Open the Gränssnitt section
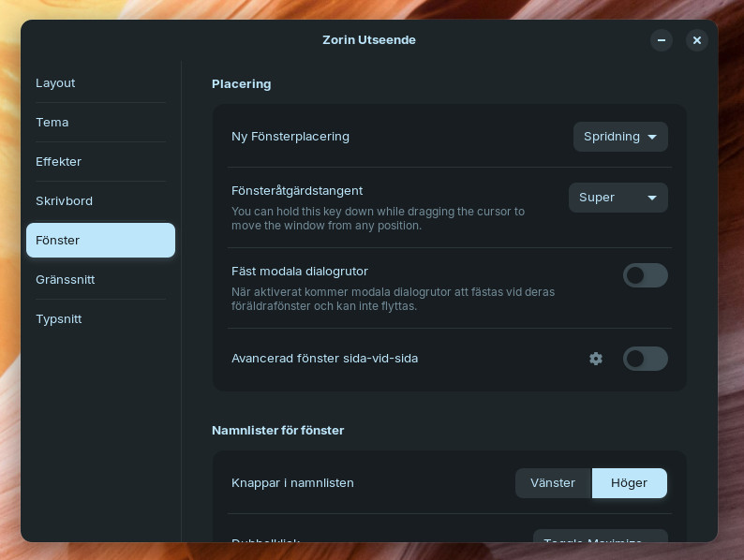The height and width of the screenshot is (560, 744). (65, 280)
